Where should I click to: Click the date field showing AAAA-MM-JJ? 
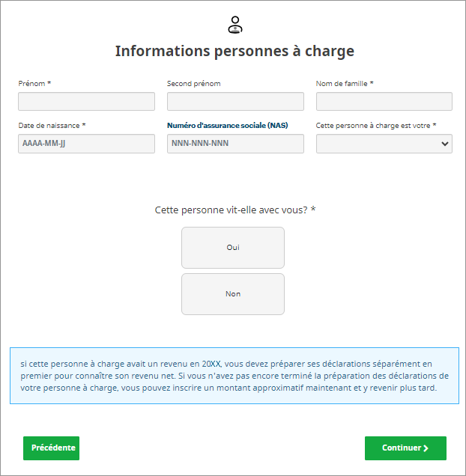(x=86, y=144)
